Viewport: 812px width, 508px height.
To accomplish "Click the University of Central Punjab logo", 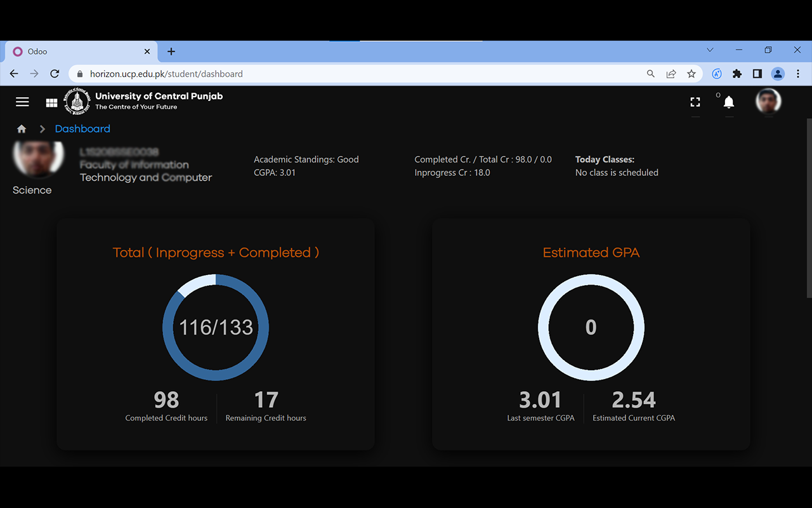I will [x=77, y=102].
